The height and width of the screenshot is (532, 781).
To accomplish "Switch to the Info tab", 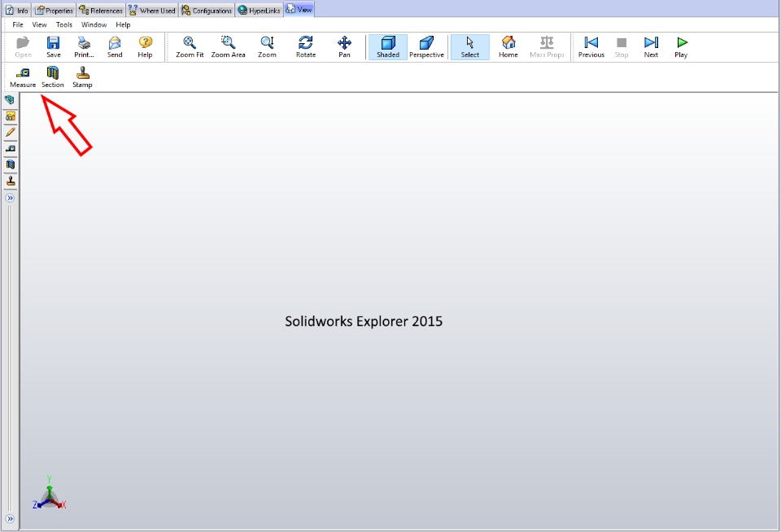I will [x=17, y=10].
